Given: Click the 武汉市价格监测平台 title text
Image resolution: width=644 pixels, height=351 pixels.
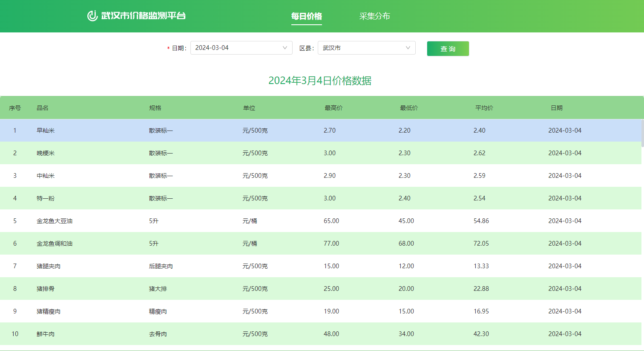Looking at the screenshot, I should click(144, 16).
